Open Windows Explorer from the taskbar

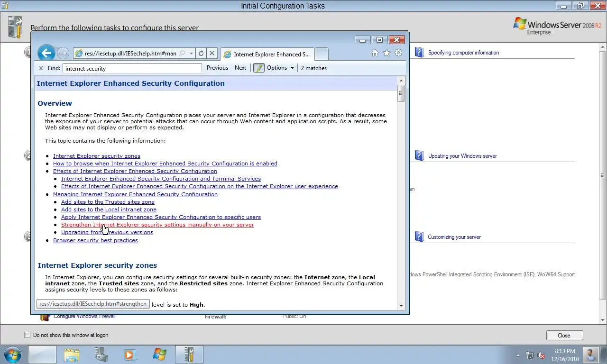point(72,355)
